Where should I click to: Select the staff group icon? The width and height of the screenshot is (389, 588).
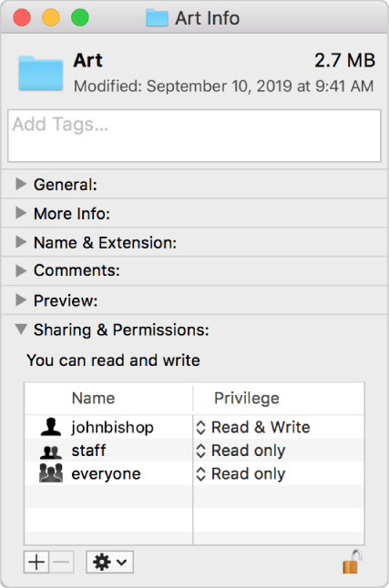point(51,451)
